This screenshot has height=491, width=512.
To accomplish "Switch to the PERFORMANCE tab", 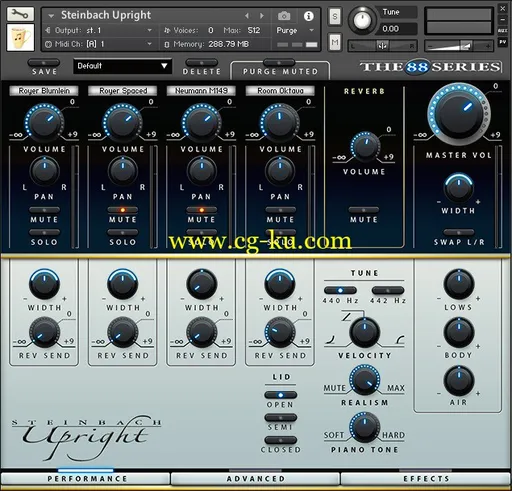I will point(86,479).
